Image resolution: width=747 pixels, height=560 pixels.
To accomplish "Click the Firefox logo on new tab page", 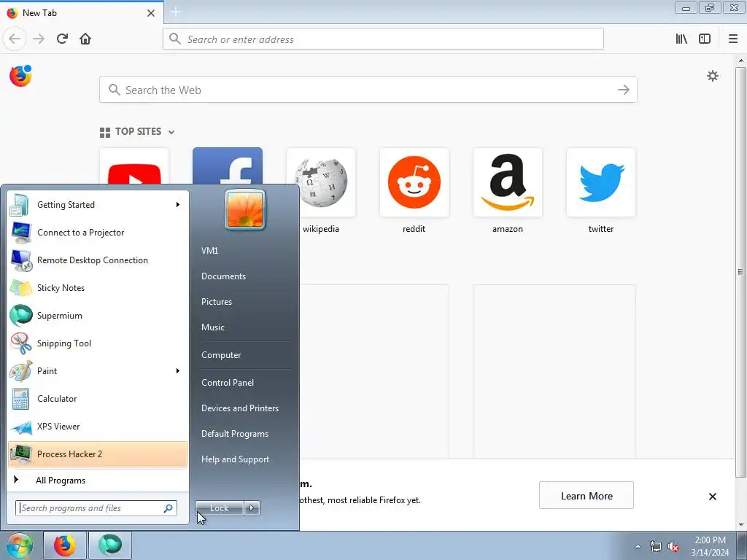I will pyautogui.click(x=20, y=76).
